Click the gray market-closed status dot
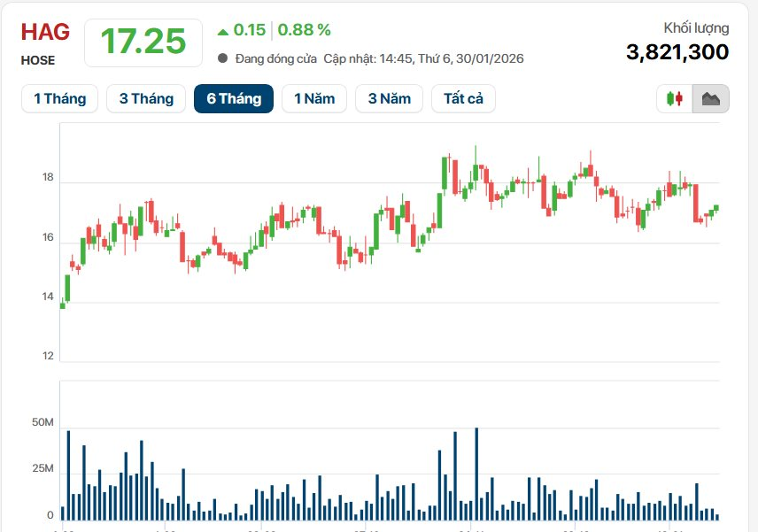The height and width of the screenshot is (532, 758). (x=222, y=58)
